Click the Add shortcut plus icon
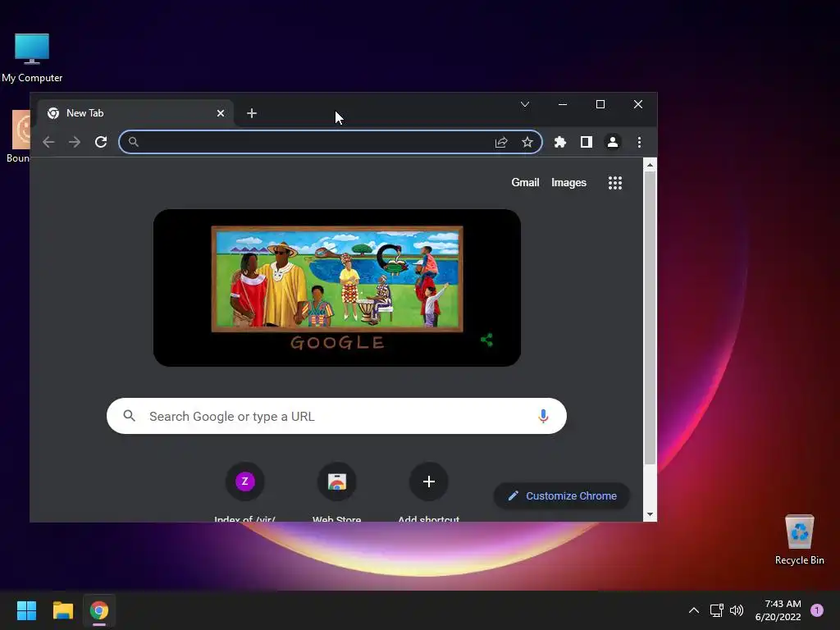The image size is (840, 630). pos(428,481)
